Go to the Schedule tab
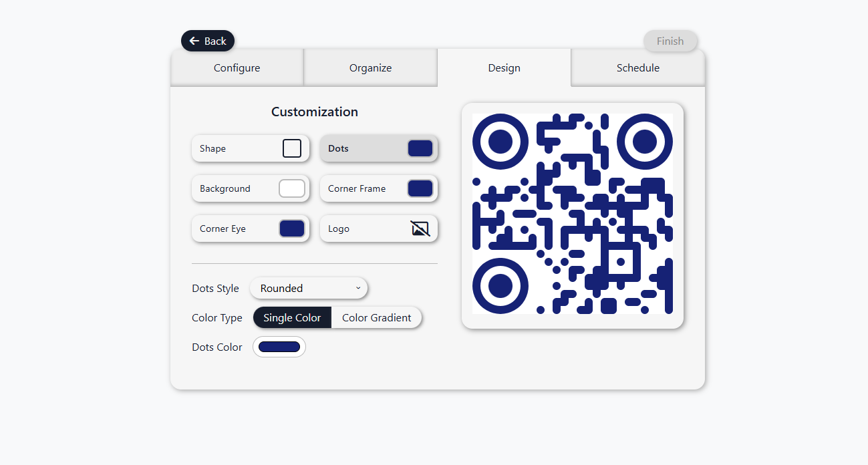 point(638,67)
